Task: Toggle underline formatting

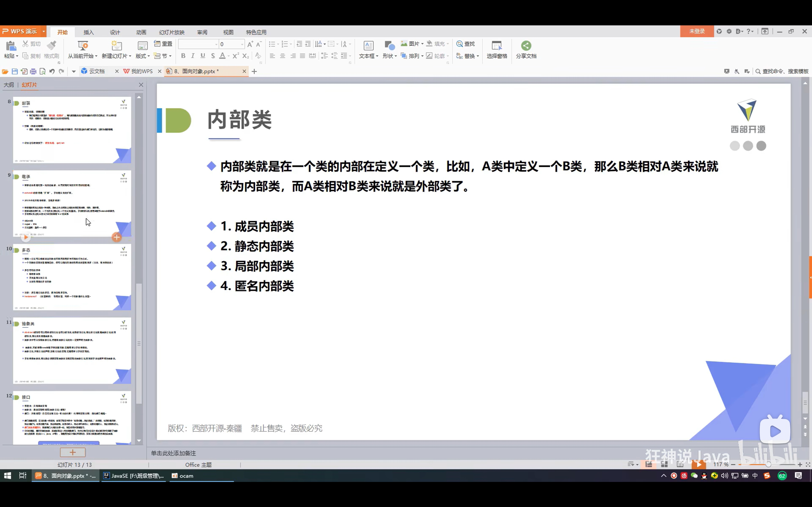Action: click(x=203, y=56)
